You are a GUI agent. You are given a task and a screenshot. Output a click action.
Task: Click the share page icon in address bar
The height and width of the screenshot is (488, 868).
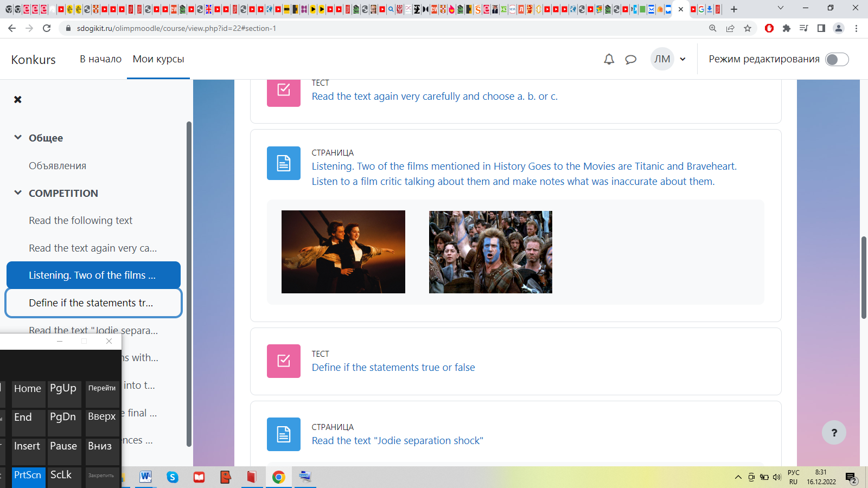(730, 28)
